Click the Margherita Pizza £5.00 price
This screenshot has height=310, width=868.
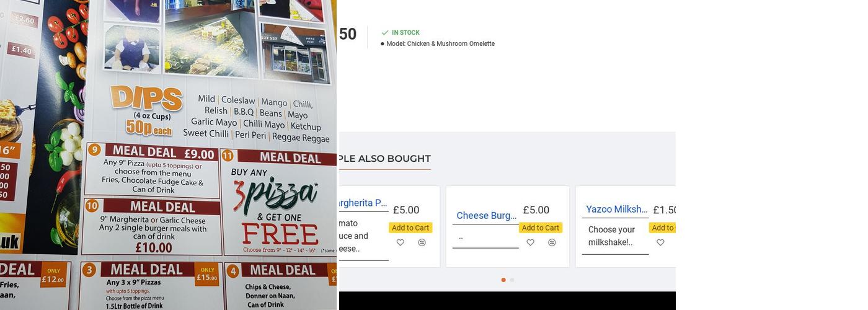click(405, 210)
